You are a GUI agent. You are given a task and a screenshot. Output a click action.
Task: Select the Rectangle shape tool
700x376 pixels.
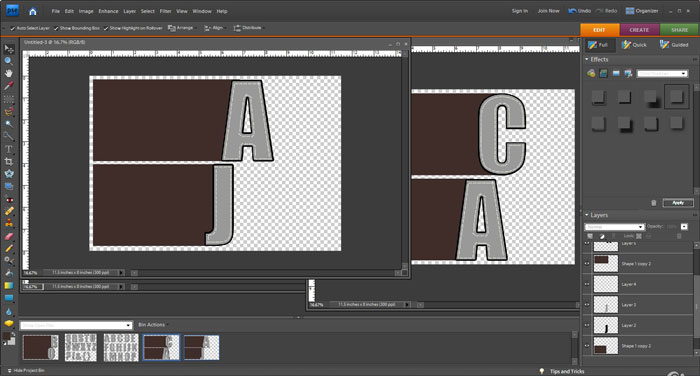click(x=8, y=298)
